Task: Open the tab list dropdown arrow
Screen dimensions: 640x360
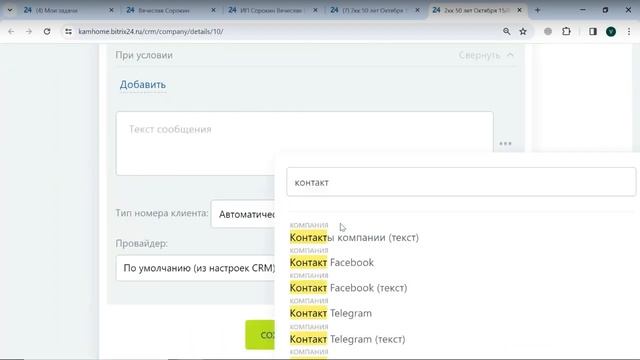Action: [x=10, y=10]
